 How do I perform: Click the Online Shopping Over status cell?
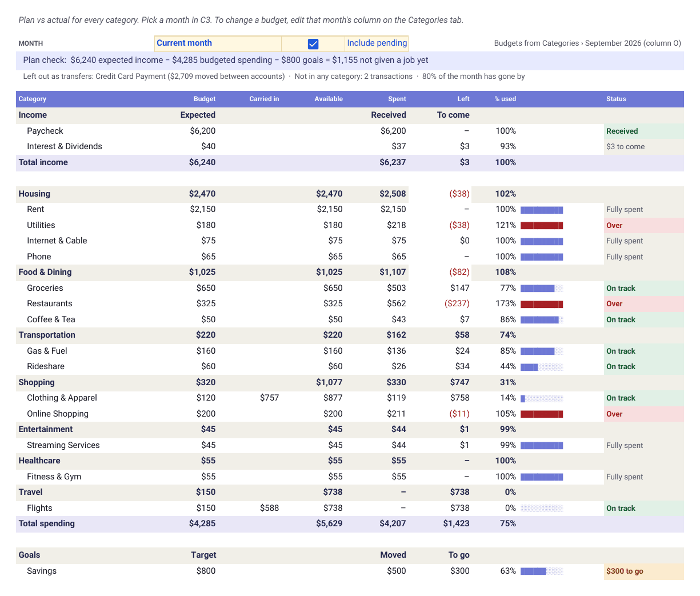tap(643, 414)
